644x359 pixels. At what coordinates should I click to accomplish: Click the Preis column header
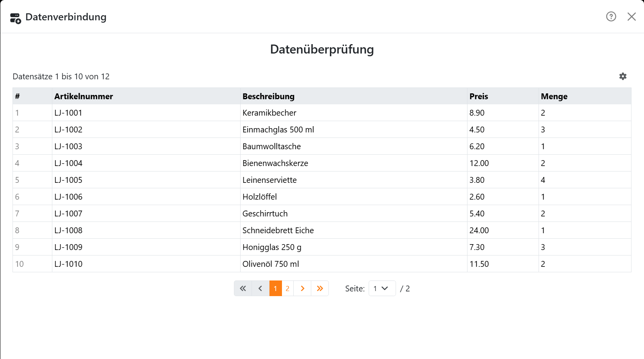click(x=503, y=96)
